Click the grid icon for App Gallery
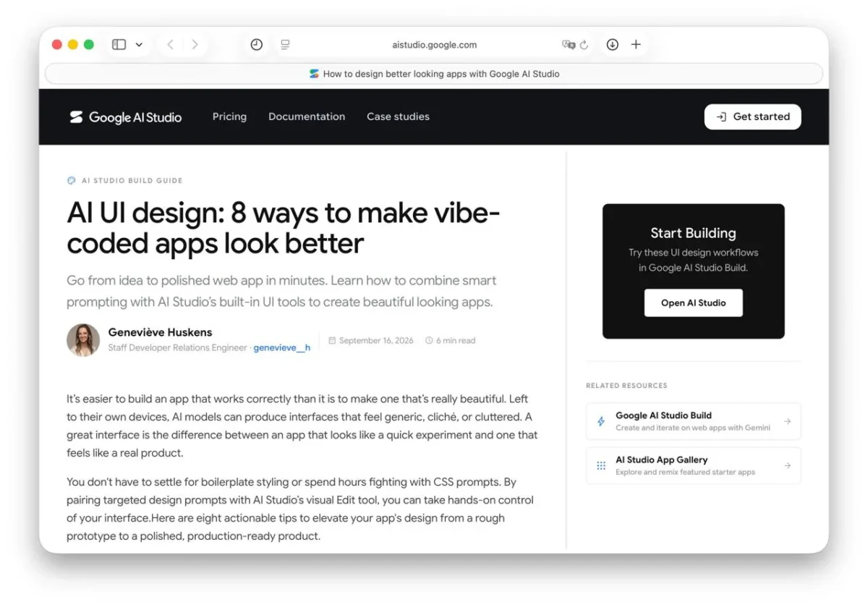Image resolution: width=868 pixels, height=605 pixels. 601,465
